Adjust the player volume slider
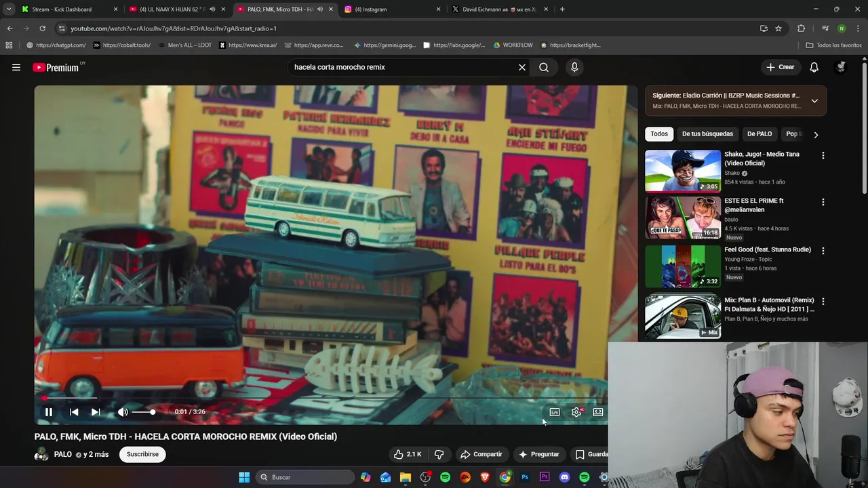This screenshot has width=868, height=488. (143, 412)
